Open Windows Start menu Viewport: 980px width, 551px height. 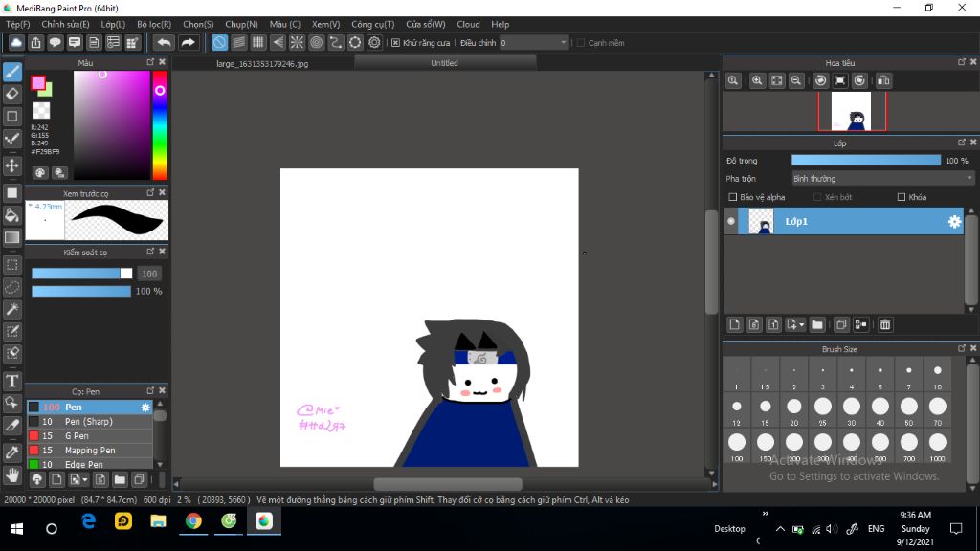coord(17,528)
